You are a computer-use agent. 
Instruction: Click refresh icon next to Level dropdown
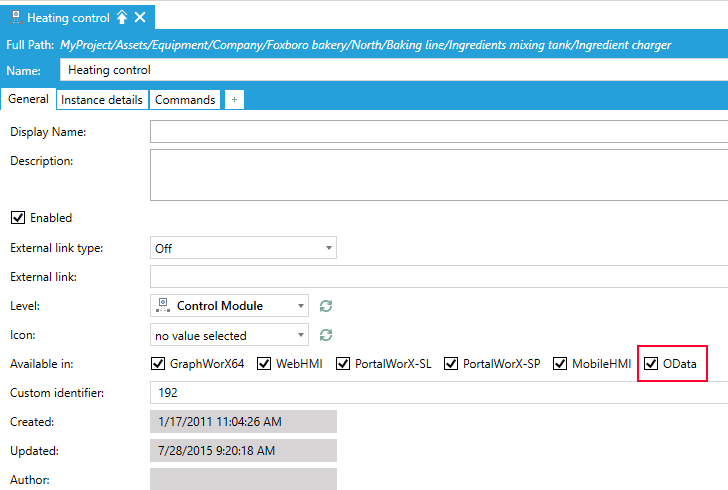[x=325, y=306]
